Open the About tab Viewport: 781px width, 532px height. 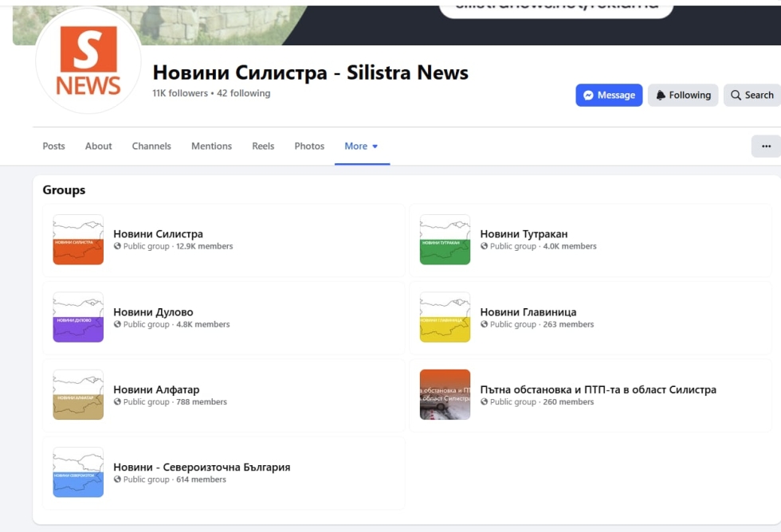point(99,147)
